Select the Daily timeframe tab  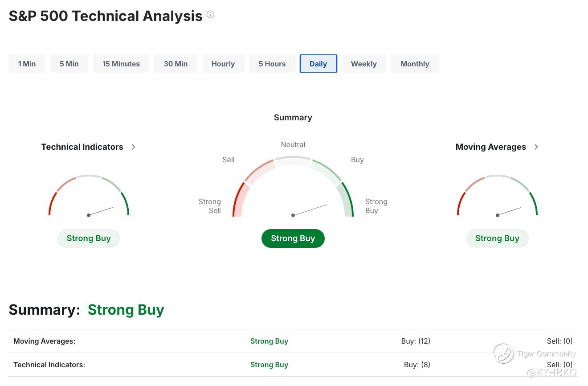(x=318, y=64)
